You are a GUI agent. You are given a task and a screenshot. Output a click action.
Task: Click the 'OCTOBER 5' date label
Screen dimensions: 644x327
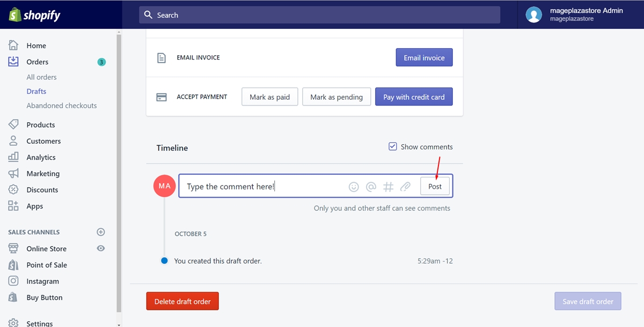pyautogui.click(x=191, y=234)
